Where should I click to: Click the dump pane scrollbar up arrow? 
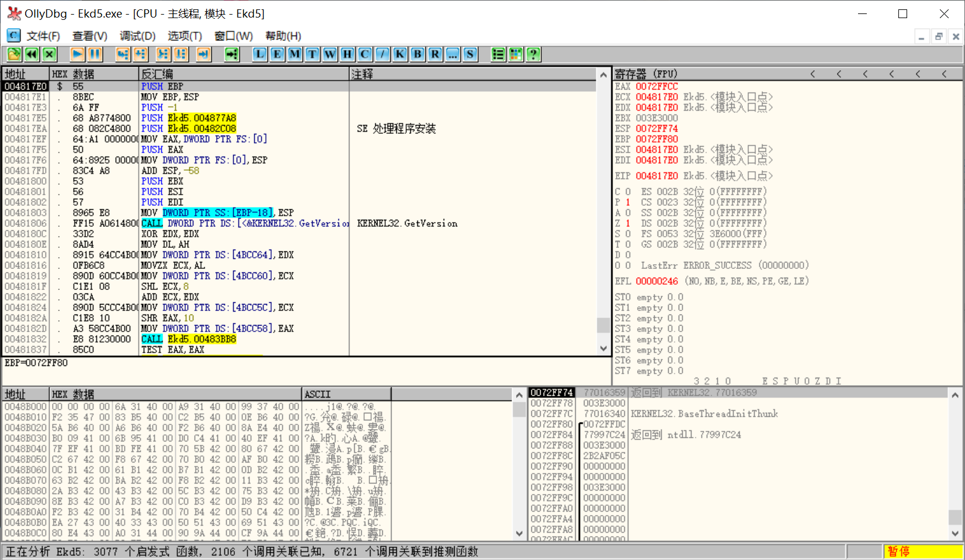point(519,395)
